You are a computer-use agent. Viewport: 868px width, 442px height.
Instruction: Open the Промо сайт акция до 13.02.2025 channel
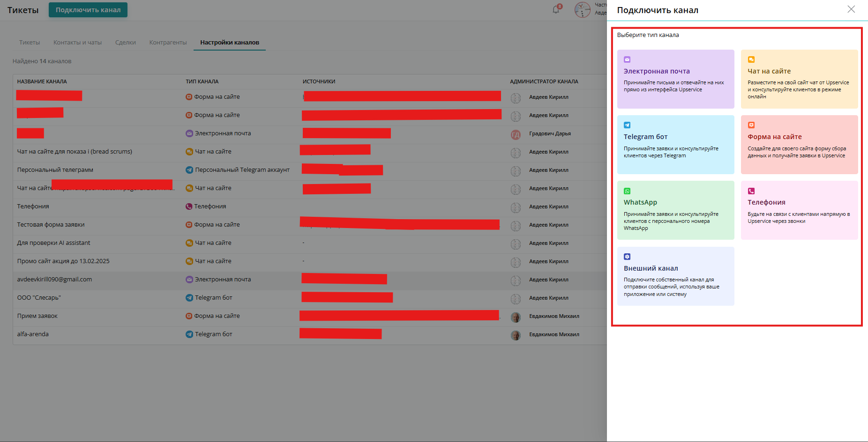[63, 261]
